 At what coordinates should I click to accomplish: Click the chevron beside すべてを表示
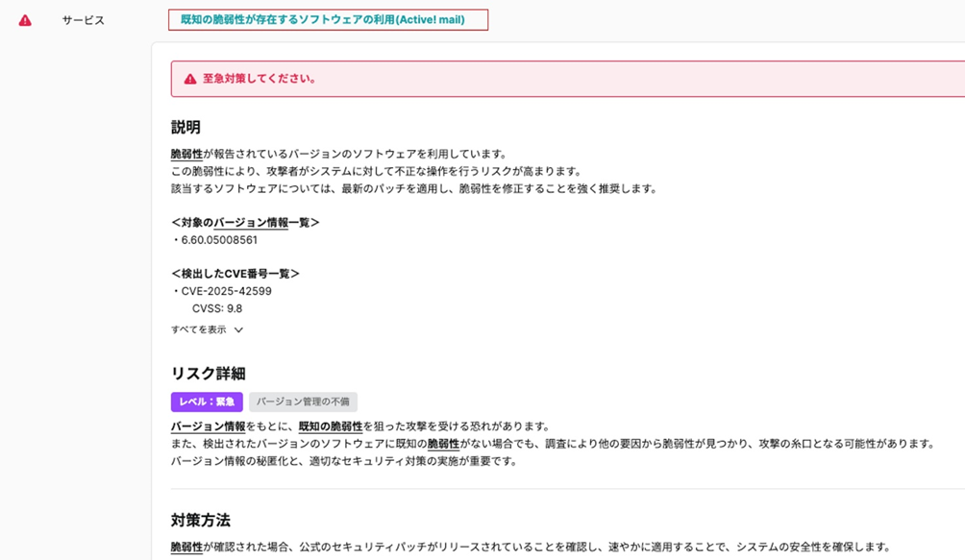[x=237, y=329]
